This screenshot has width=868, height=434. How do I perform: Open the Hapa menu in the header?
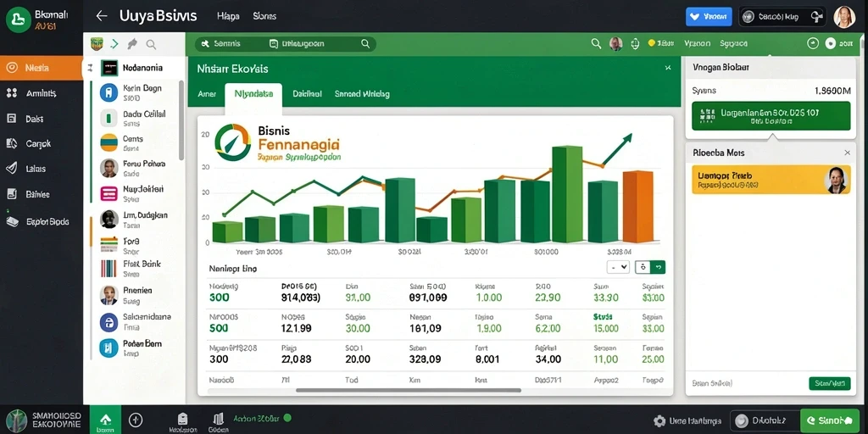228,16
